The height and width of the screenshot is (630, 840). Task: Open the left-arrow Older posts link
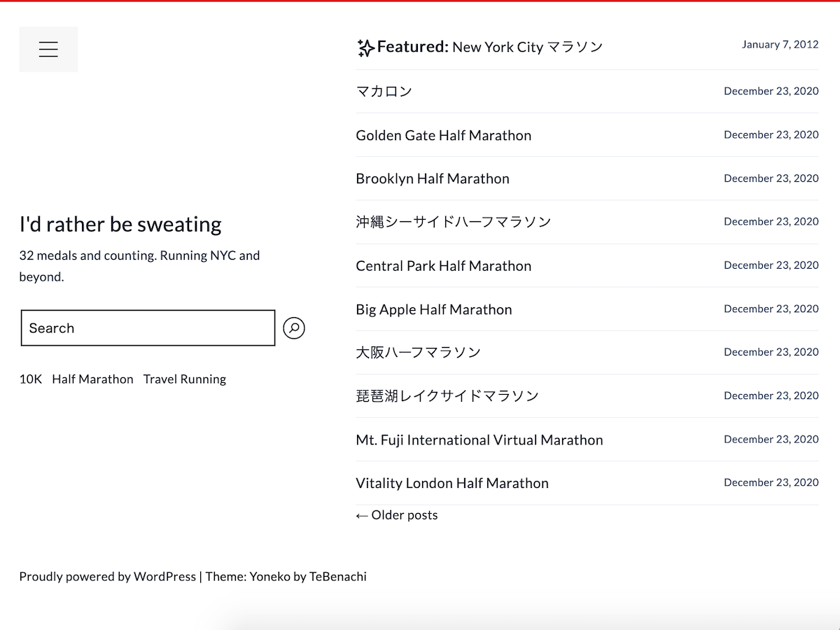tap(397, 514)
